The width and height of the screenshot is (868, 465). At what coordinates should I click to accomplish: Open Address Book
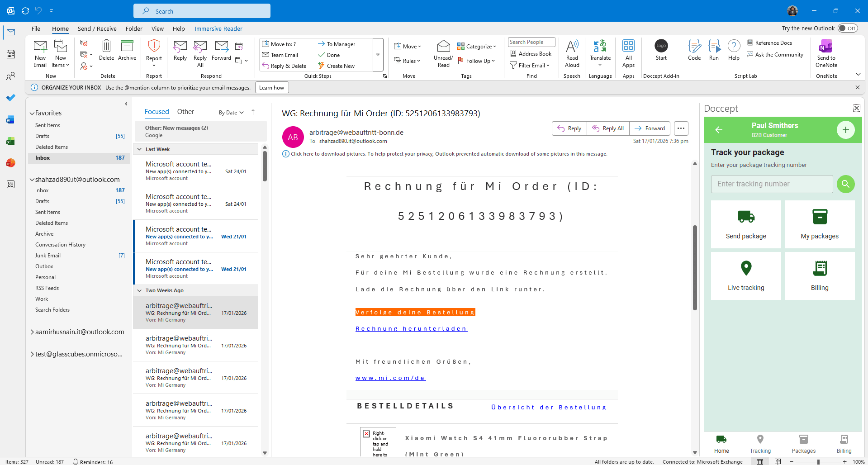pyautogui.click(x=531, y=53)
